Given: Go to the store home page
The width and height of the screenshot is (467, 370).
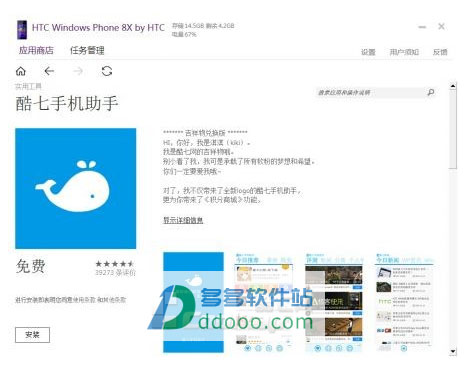Looking at the screenshot, I should [21, 71].
